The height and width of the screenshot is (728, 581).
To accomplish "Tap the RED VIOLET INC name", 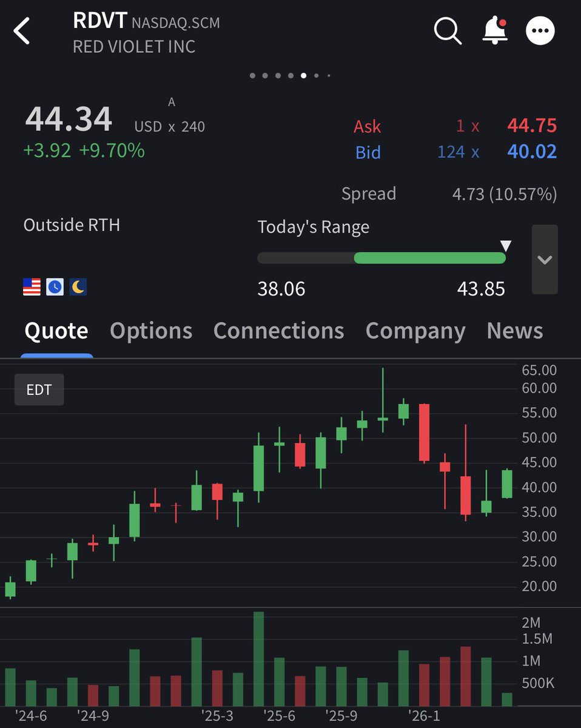I will 134,47.
